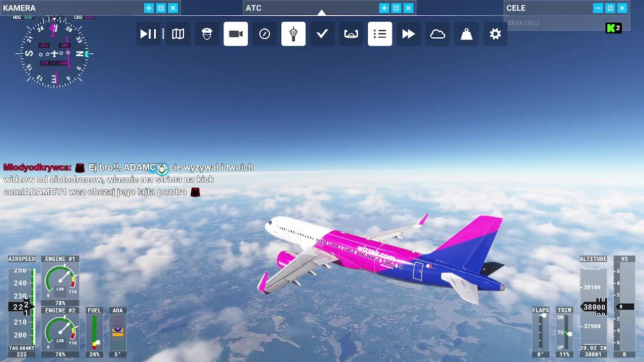The height and width of the screenshot is (362, 644).
Task: Close the KAMERA panel
Action: (x=173, y=8)
